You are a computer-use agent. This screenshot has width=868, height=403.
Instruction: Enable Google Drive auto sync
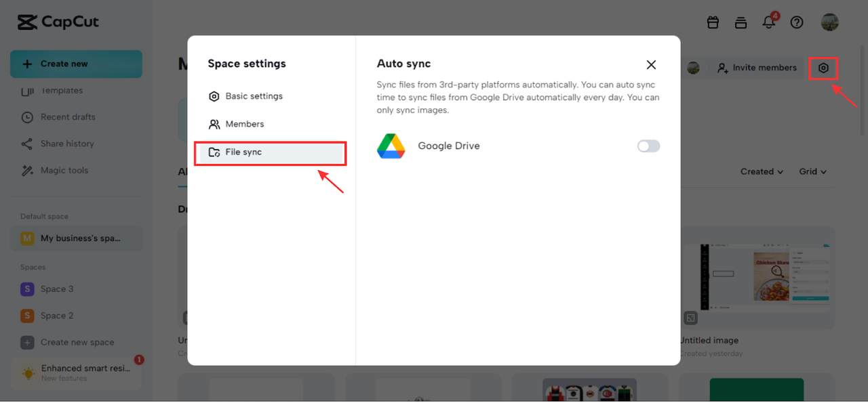point(648,146)
